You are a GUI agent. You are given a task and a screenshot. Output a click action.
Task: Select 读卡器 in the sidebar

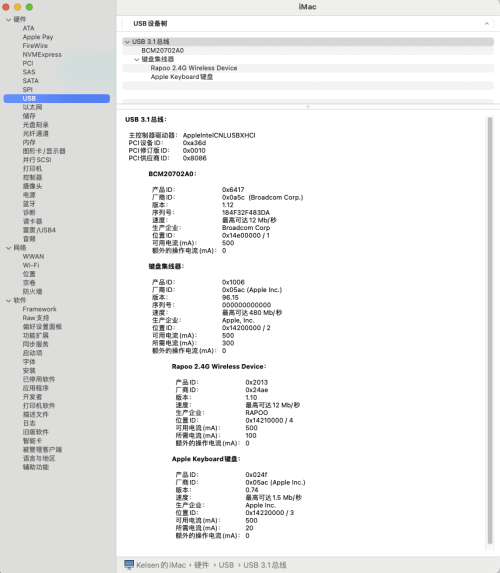tap(32, 221)
